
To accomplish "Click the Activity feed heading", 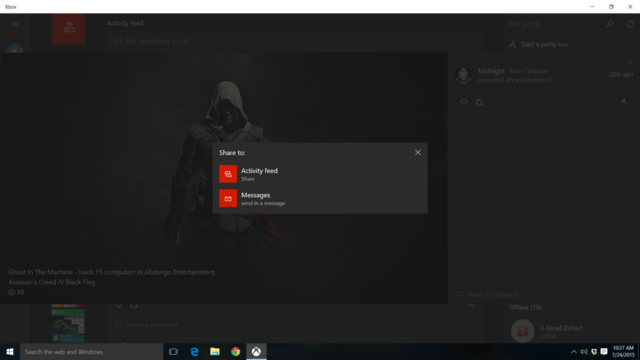I will 125,23.
